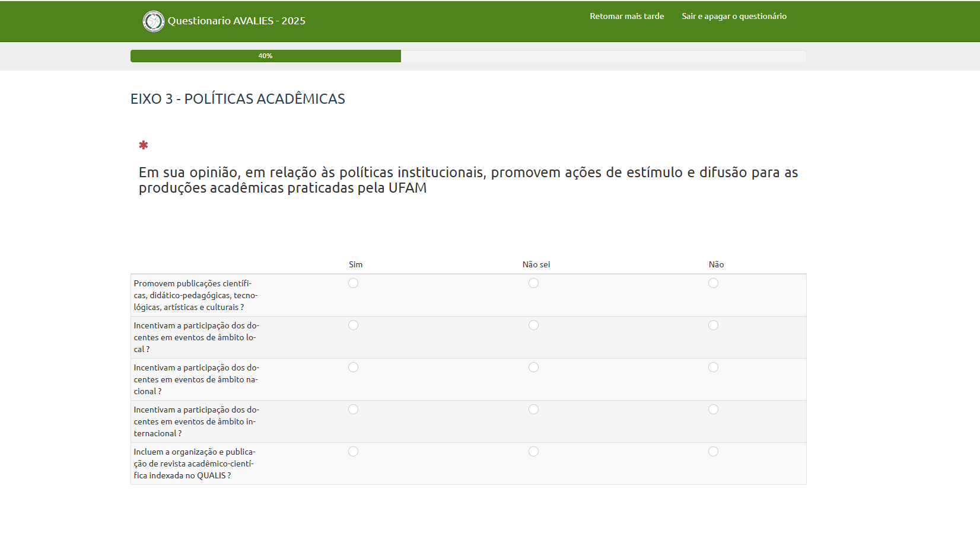Select 'Não' for promovem publicações científicas
This screenshot has width=980, height=537.
(714, 283)
